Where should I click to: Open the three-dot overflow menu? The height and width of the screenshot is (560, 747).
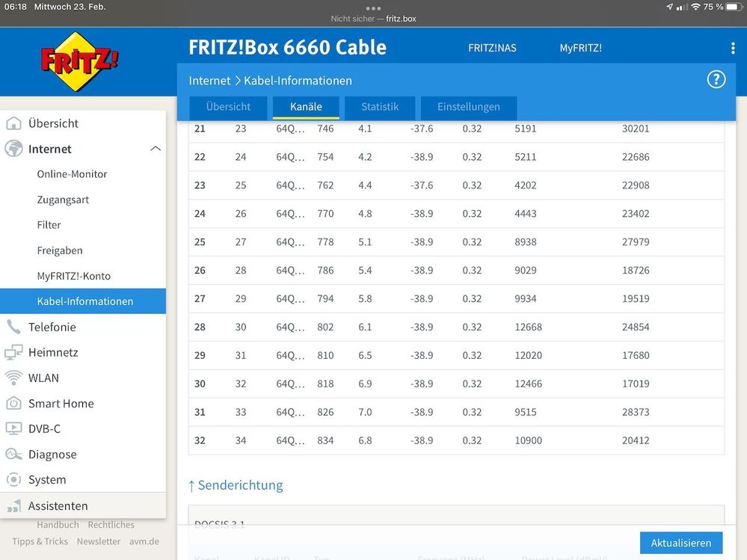click(731, 47)
